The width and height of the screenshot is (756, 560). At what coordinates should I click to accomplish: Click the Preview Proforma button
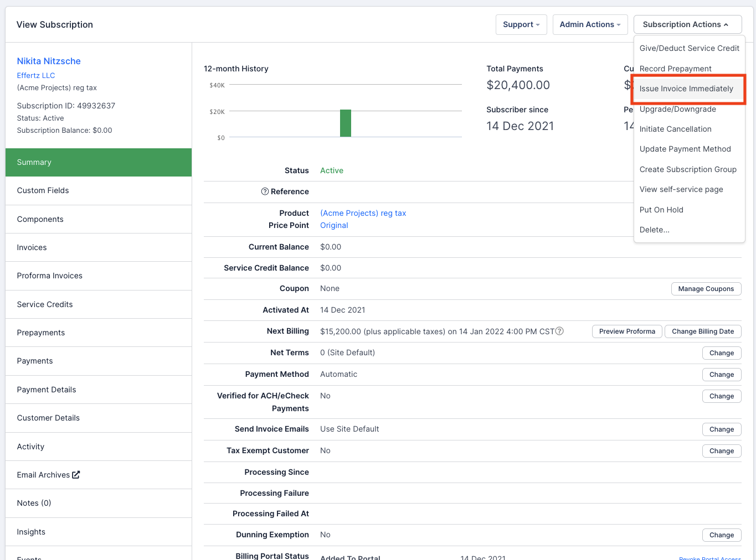tap(626, 331)
